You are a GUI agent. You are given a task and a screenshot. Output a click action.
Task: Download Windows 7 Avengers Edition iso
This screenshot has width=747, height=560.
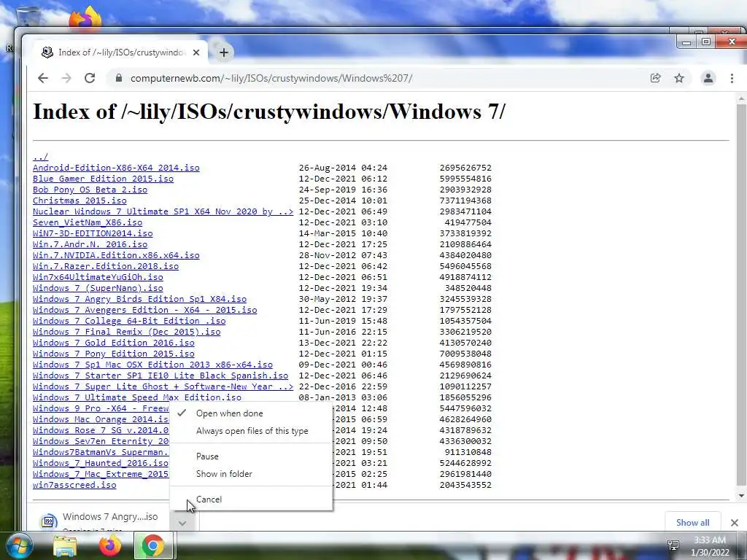coord(145,310)
